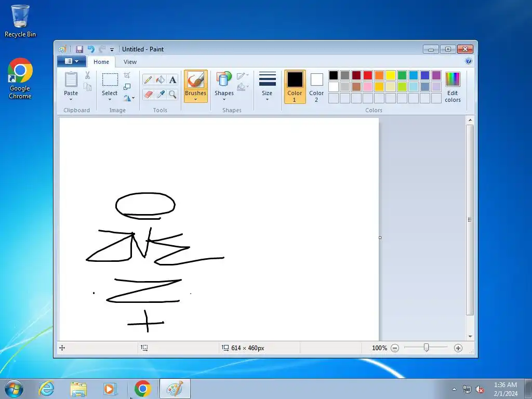Screen dimensions: 532x399
Task: Expand the Paste dropdown arrow
Action: coord(71,99)
